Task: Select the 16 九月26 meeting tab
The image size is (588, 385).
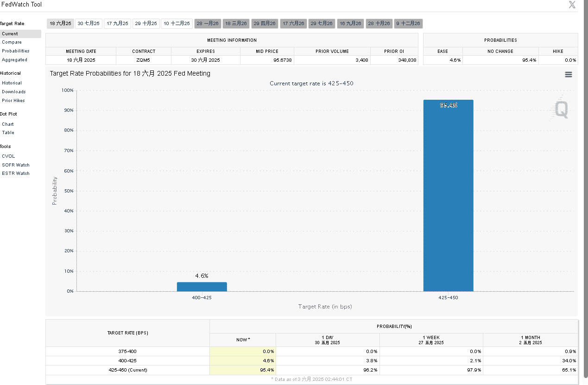Action: pos(351,23)
